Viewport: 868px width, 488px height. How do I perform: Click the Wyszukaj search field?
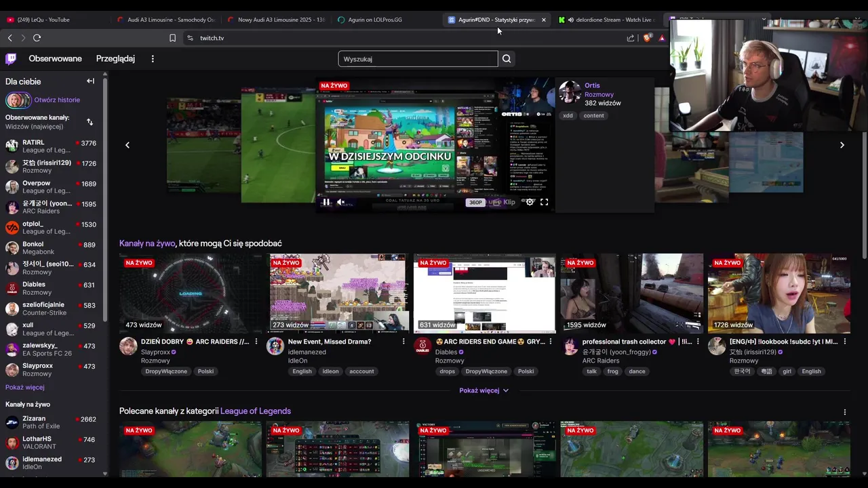click(x=418, y=59)
